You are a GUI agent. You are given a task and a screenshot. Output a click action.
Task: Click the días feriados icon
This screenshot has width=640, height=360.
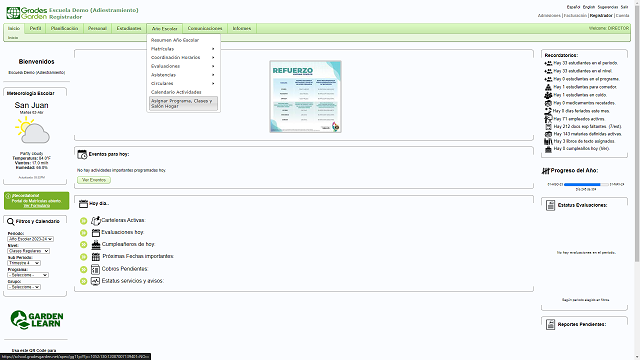tap(548, 111)
